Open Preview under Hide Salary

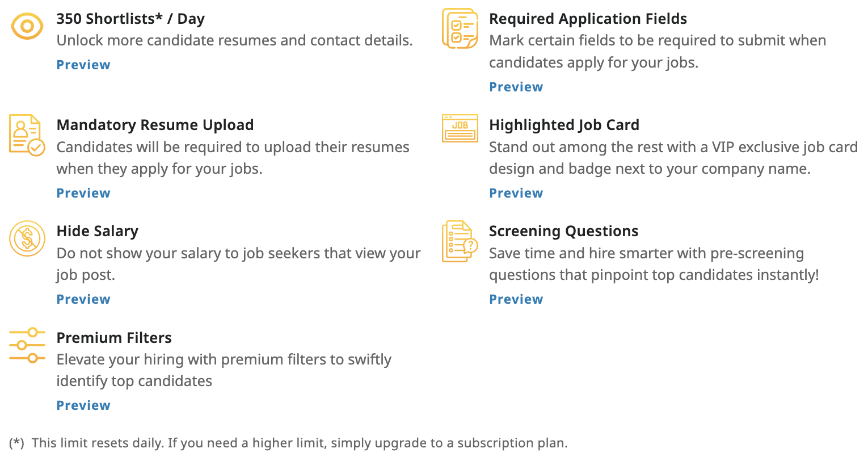click(83, 299)
